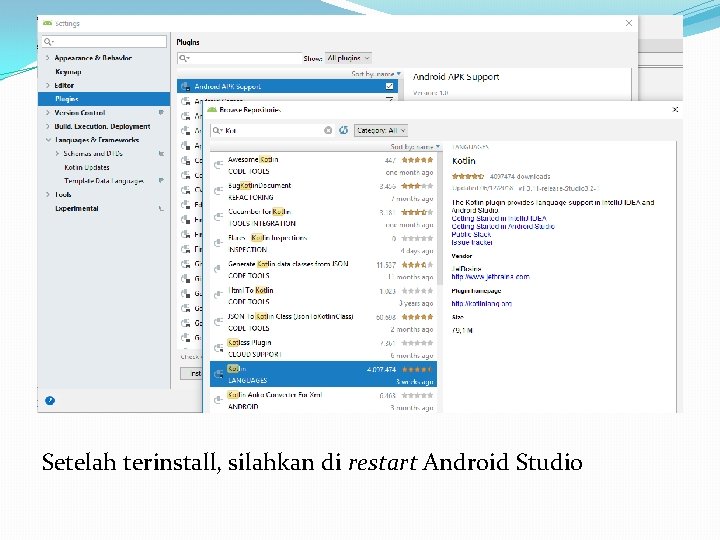Select Generate Kotlin data classes from JSON
Image resolution: width=720 pixels, height=540 pixels.
pos(324,270)
